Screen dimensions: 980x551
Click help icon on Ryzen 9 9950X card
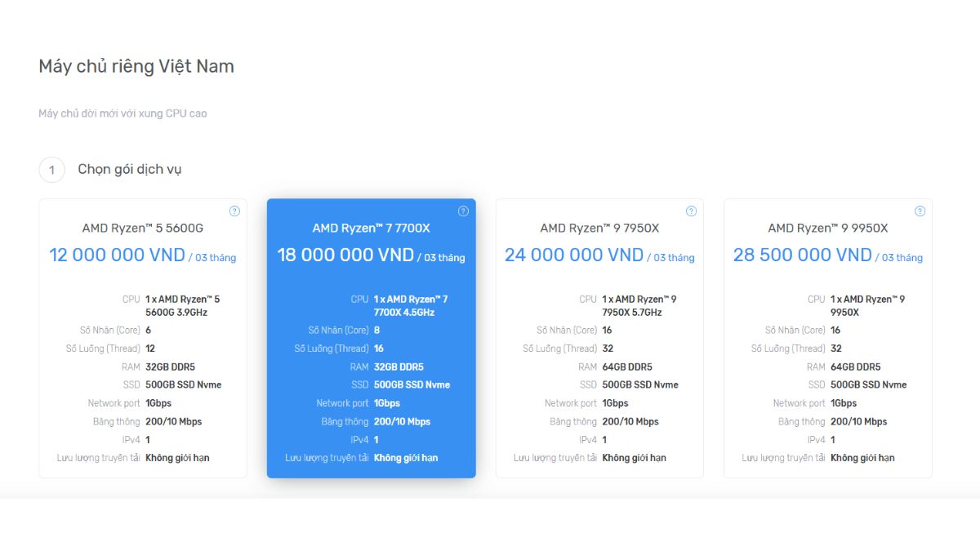pos(920,211)
